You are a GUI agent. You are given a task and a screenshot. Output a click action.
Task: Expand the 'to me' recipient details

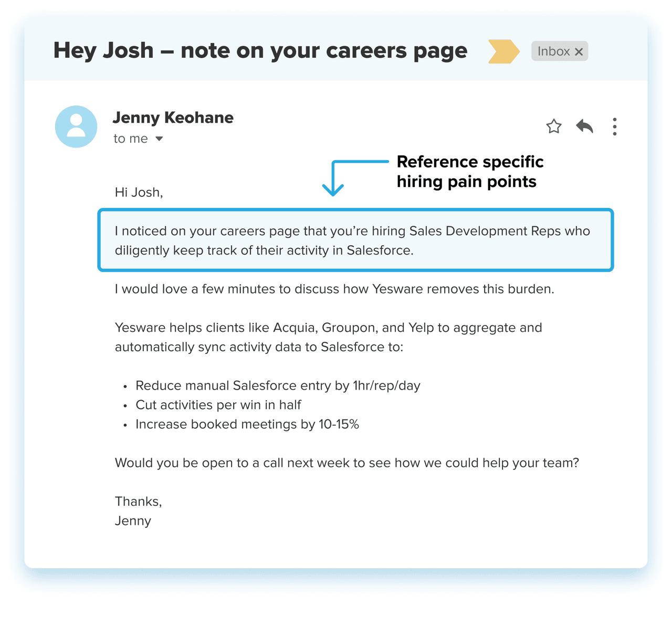coord(130,139)
